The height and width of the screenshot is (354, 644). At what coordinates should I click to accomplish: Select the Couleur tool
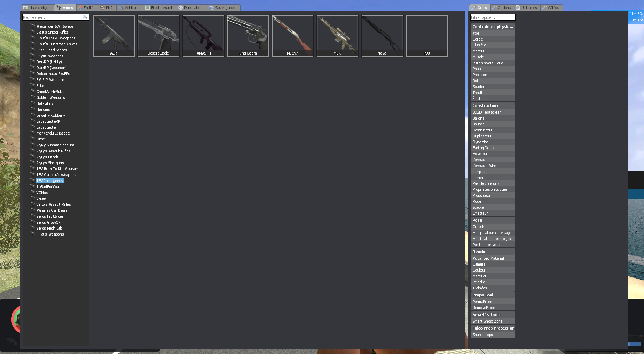pos(493,270)
